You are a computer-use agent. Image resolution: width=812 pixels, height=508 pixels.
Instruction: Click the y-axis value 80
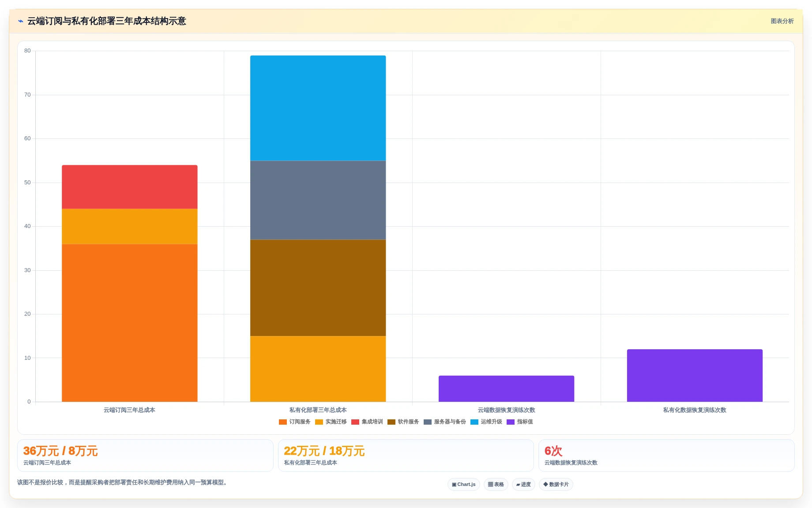(28, 51)
